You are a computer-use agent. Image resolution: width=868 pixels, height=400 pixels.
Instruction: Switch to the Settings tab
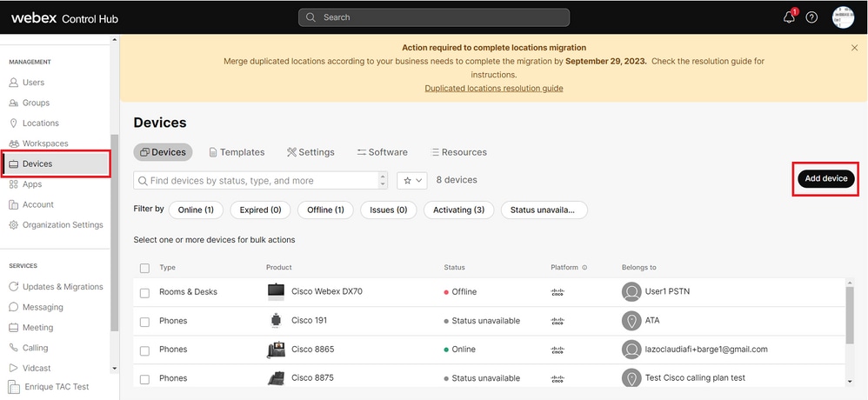click(310, 152)
